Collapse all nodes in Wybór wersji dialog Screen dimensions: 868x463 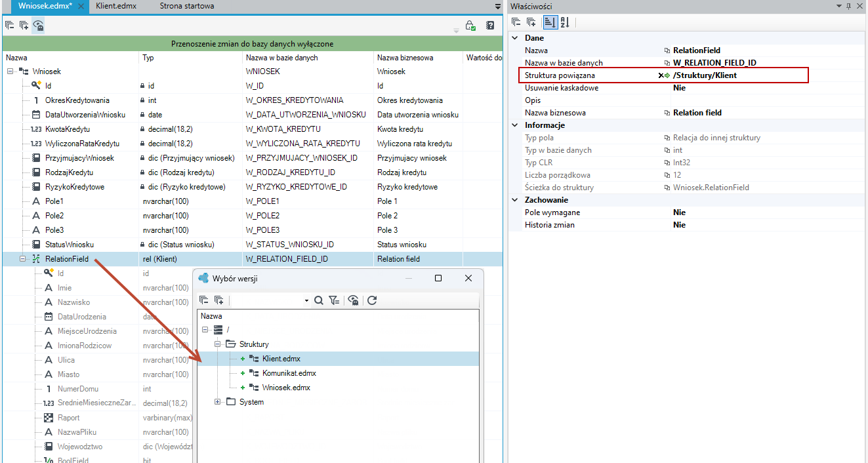203,300
